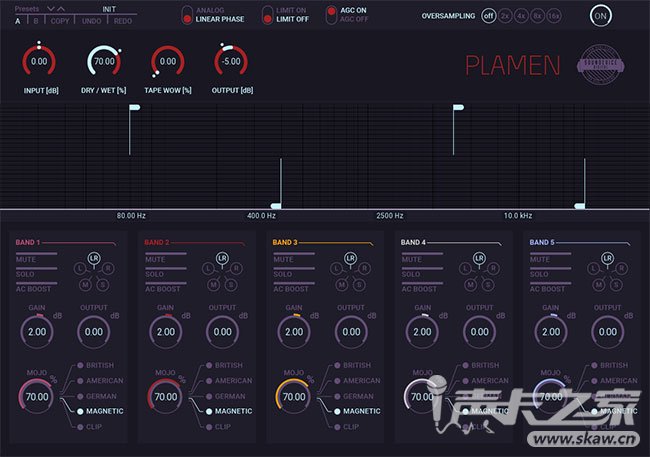The image size is (650, 457).
Task: Select the LR channel mode in Band 4
Action: [479, 258]
